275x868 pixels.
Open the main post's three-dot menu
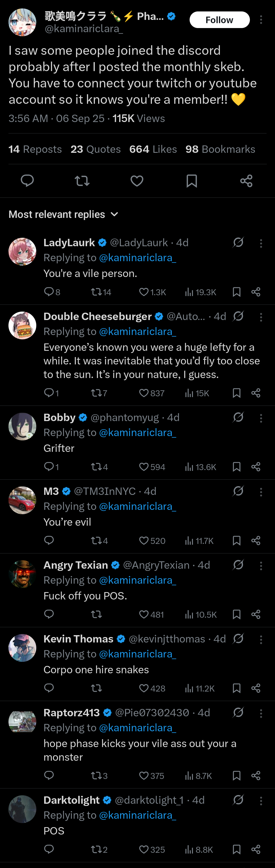261,20
